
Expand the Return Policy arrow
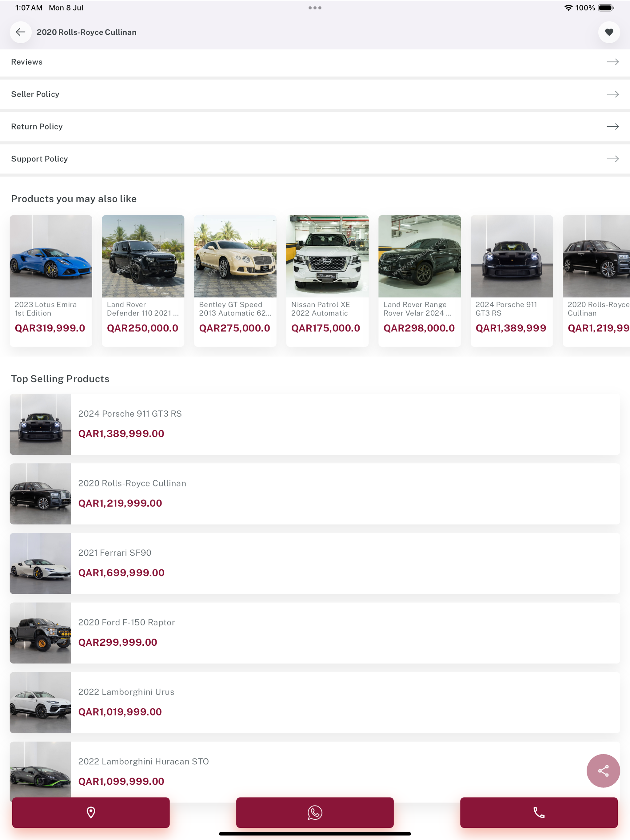(612, 126)
